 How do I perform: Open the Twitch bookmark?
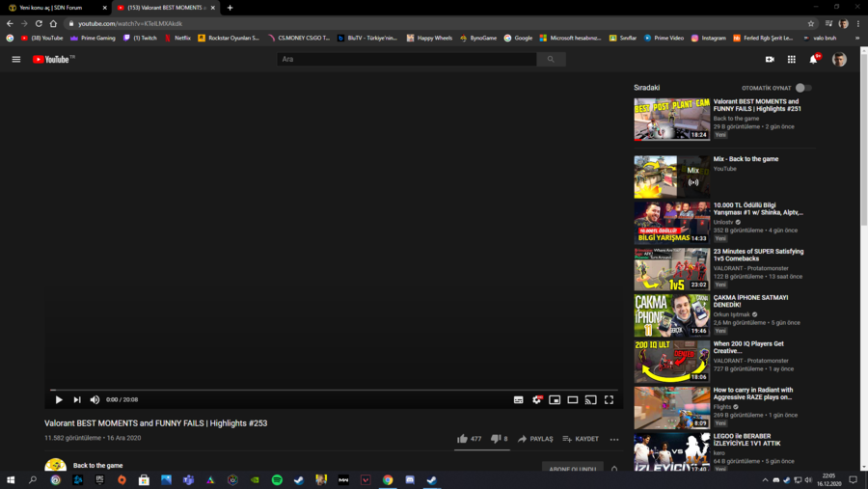[x=140, y=39]
